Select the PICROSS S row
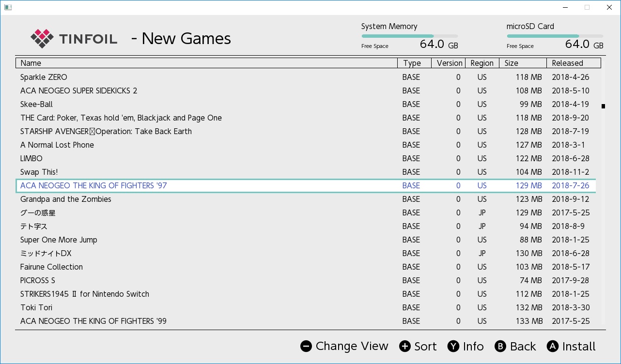The height and width of the screenshot is (364, 621). (x=306, y=280)
